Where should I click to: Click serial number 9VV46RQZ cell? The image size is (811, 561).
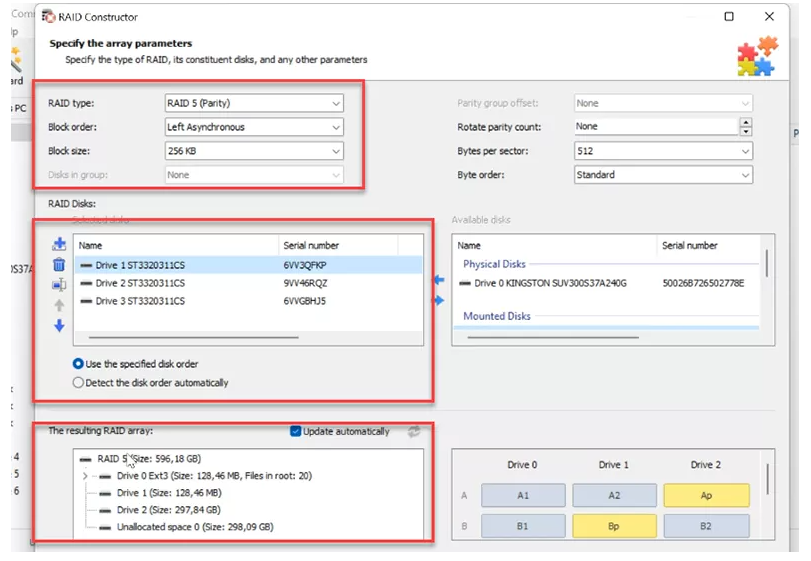point(305,283)
